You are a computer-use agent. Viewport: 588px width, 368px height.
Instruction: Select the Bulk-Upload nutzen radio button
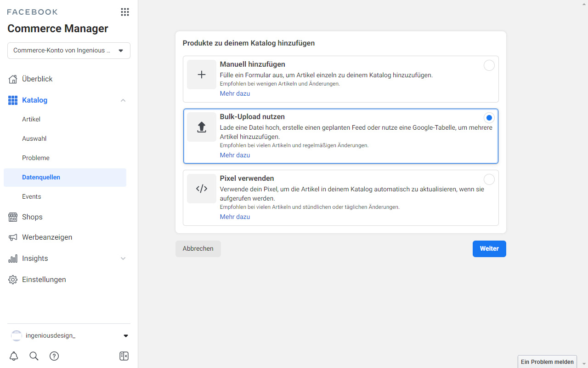click(x=489, y=118)
